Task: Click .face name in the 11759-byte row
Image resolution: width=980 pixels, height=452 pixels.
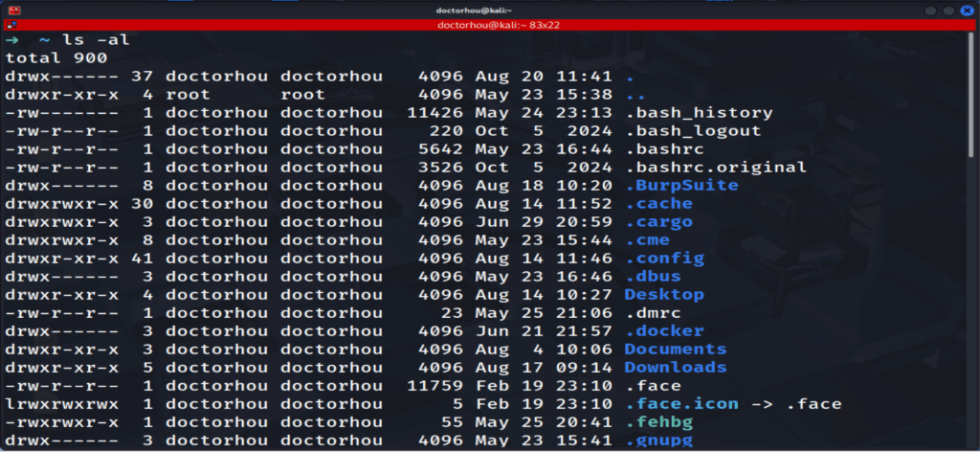Action: click(x=653, y=386)
